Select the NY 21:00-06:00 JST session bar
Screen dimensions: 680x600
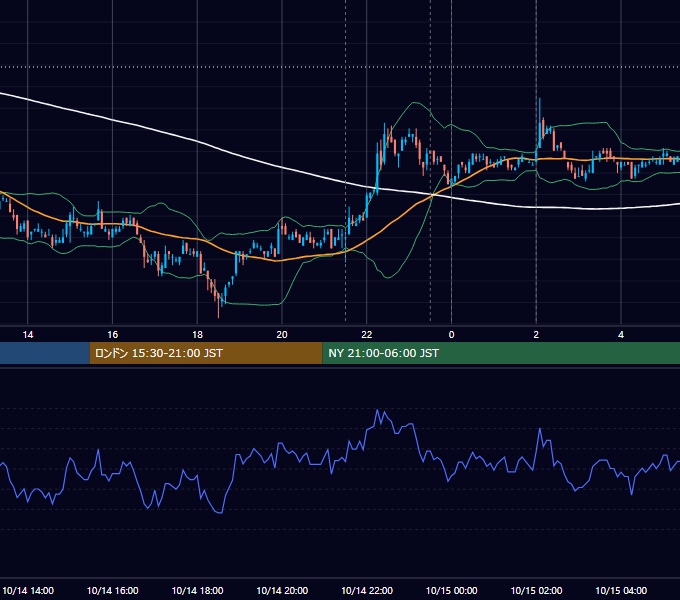click(501, 353)
